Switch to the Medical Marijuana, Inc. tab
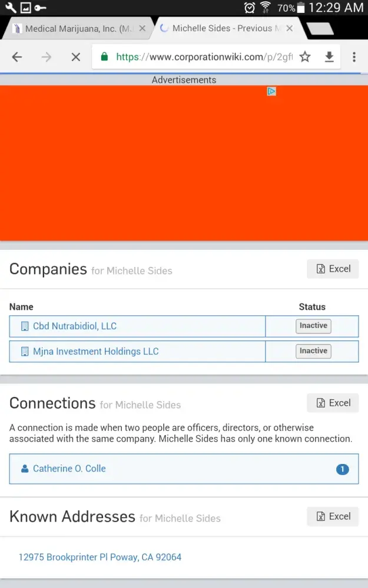Viewport: 368px width, 588px height. pyautogui.click(x=77, y=28)
